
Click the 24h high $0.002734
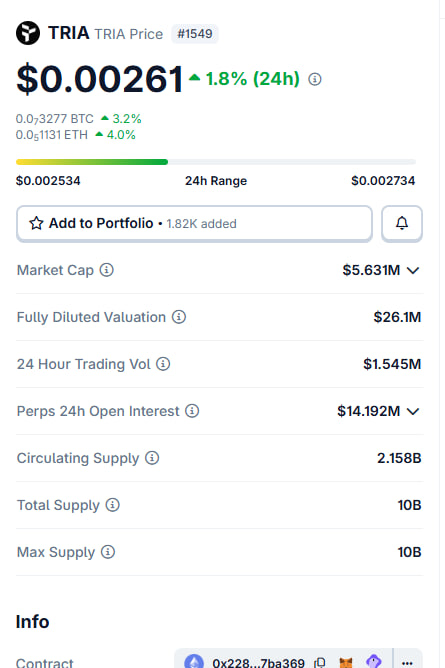point(383,181)
